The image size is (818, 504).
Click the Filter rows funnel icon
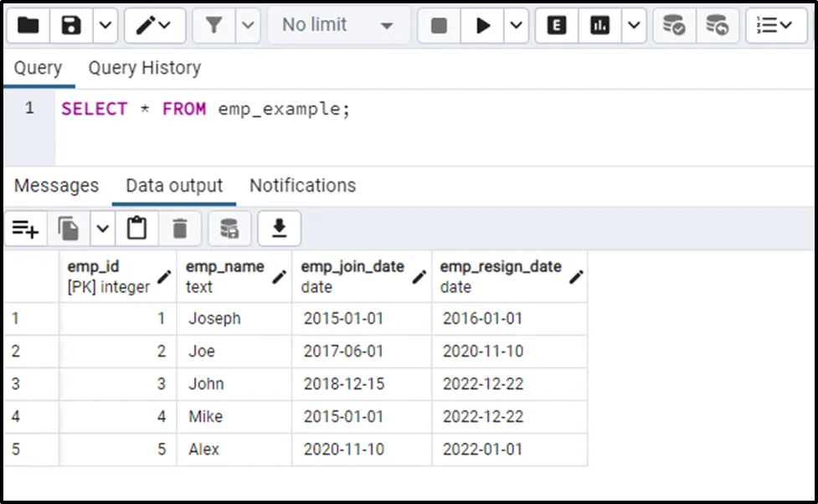coord(214,26)
